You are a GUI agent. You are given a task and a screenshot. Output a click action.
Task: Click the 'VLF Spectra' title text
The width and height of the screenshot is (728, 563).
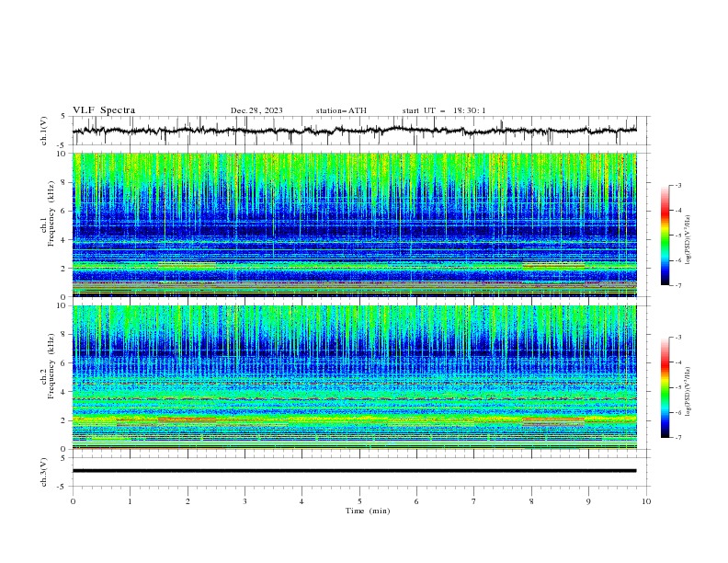coord(104,110)
